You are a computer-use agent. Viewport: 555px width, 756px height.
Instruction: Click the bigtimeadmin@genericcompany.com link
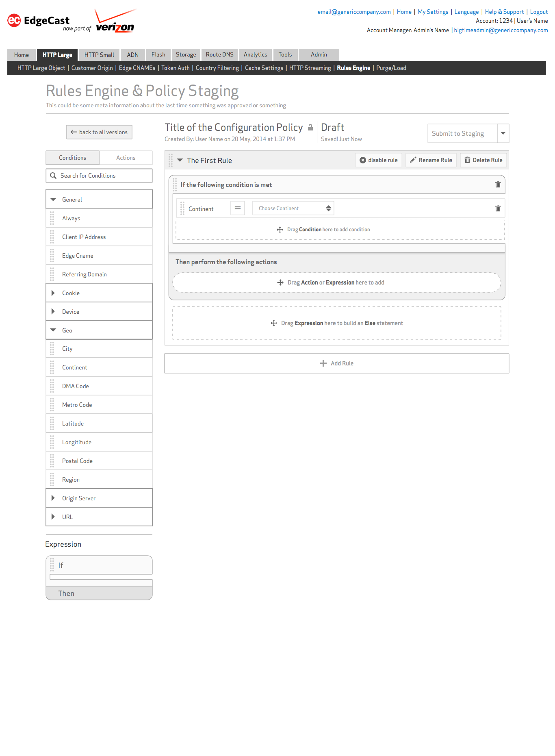(x=501, y=30)
